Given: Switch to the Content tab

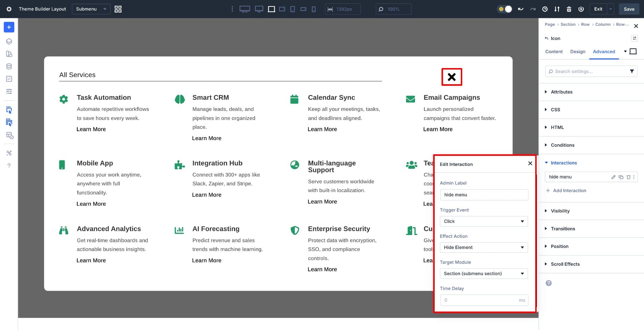Looking at the screenshot, I should point(554,52).
